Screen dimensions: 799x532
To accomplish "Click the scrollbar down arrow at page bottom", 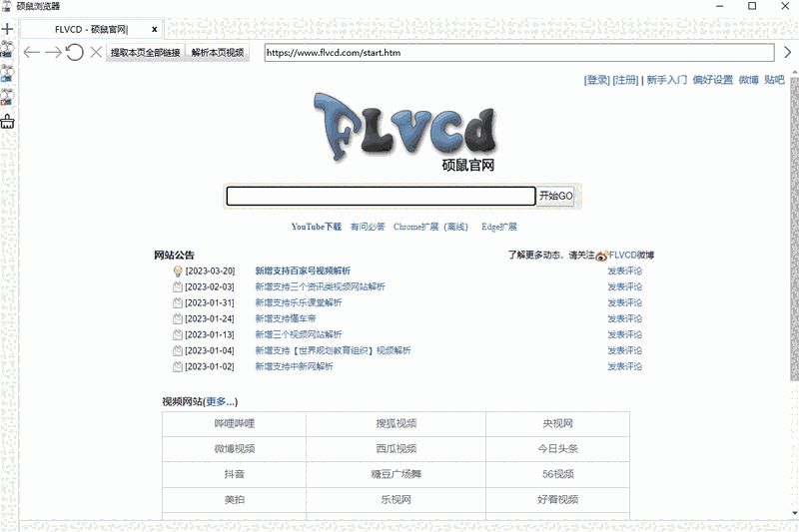I will click(x=794, y=513).
